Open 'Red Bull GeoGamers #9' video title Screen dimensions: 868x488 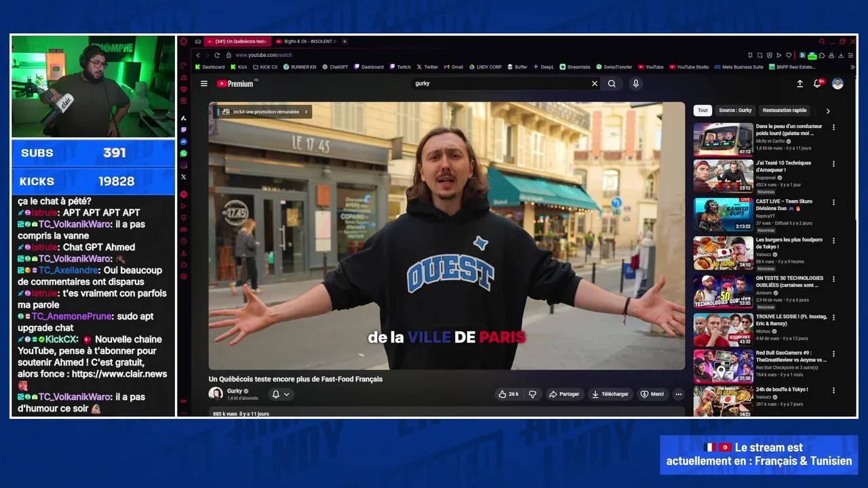(791, 356)
